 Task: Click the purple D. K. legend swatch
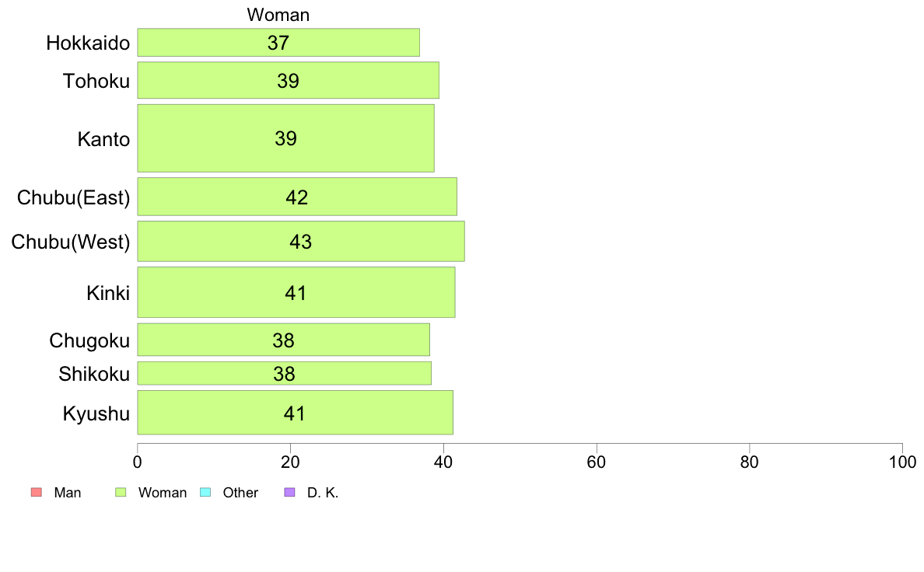pyautogui.click(x=289, y=492)
